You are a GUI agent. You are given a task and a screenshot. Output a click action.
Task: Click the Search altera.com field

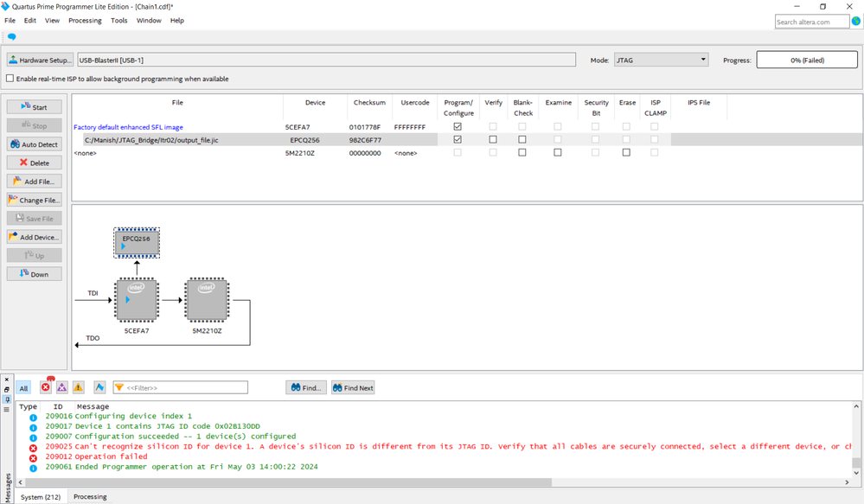tap(811, 22)
